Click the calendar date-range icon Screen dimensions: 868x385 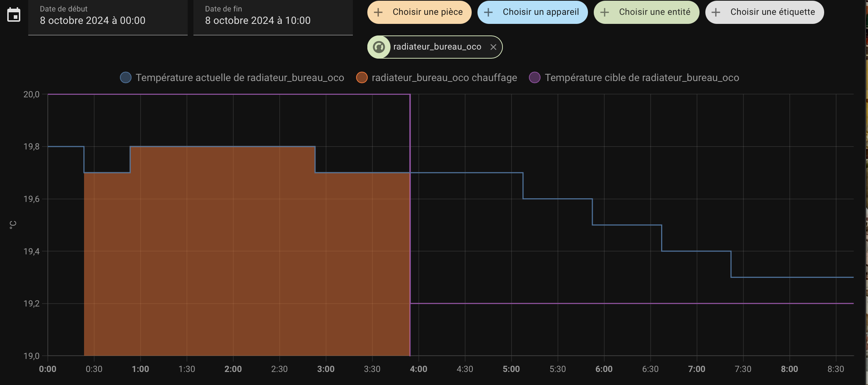pyautogui.click(x=14, y=15)
